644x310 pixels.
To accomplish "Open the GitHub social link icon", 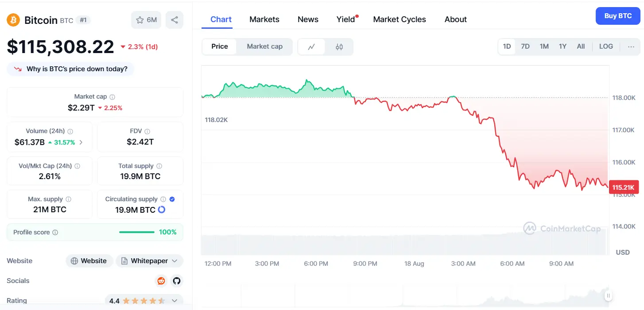I will (x=177, y=281).
